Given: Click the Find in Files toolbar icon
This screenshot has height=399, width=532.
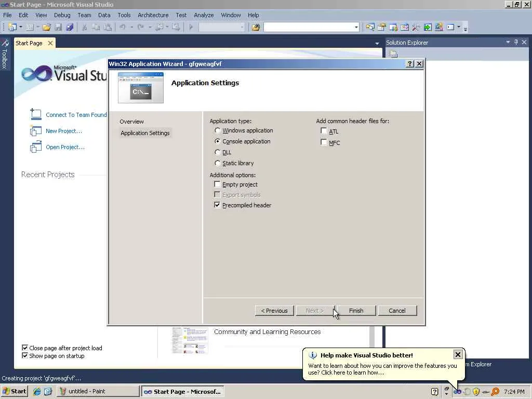Looking at the screenshot, I should (256, 27).
